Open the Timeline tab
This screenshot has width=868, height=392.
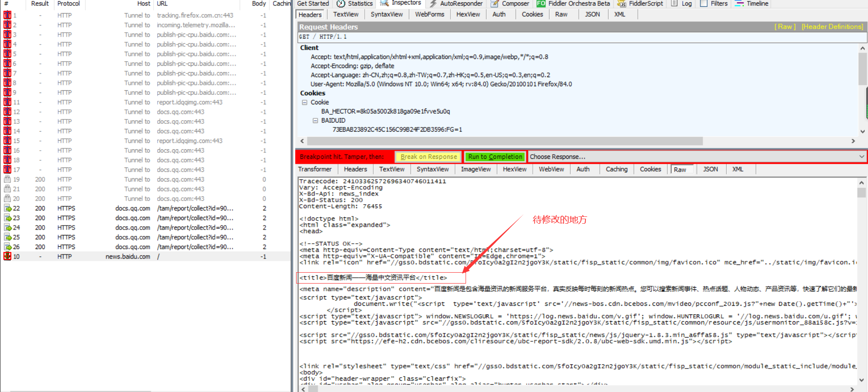tap(752, 4)
